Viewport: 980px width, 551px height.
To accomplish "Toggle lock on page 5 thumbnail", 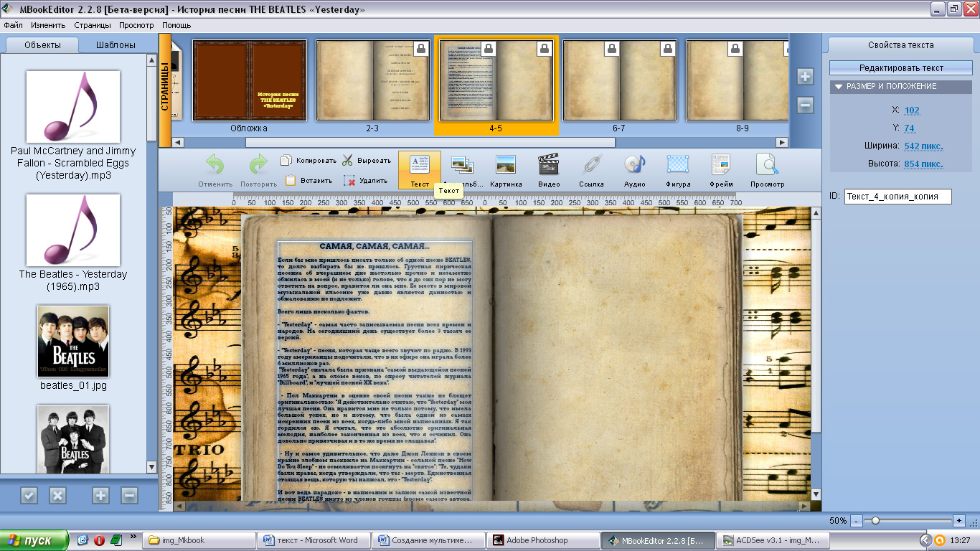I will pos(545,48).
